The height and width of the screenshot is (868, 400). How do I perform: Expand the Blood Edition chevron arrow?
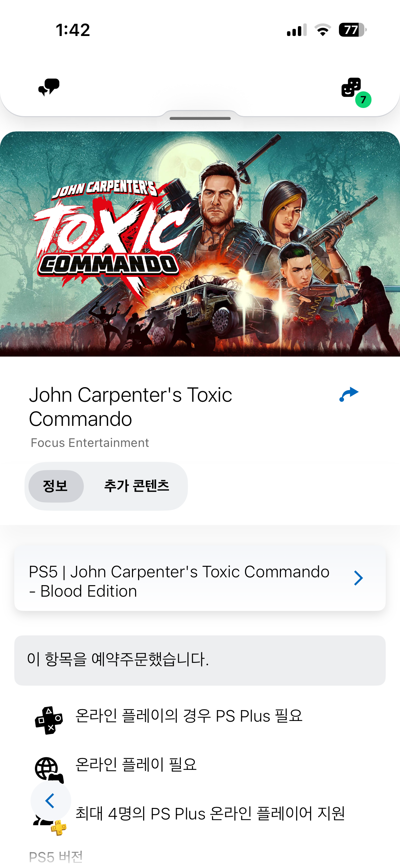point(358,578)
